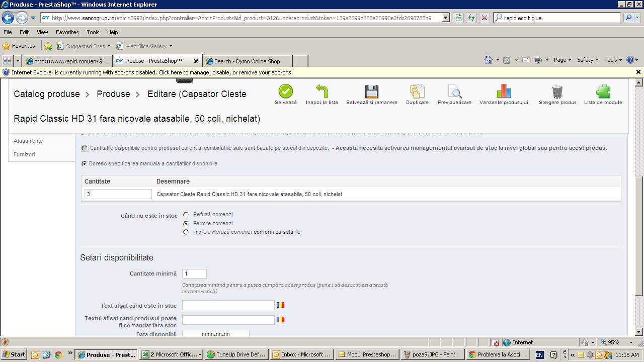Click Romanian flag beside backorder text field
This screenshot has width=644, height=362.
point(280,319)
